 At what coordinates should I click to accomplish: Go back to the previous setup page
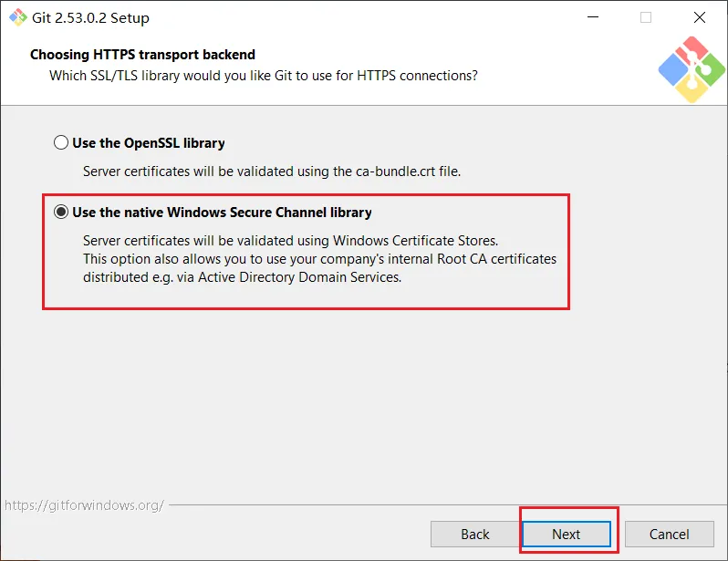[475, 534]
